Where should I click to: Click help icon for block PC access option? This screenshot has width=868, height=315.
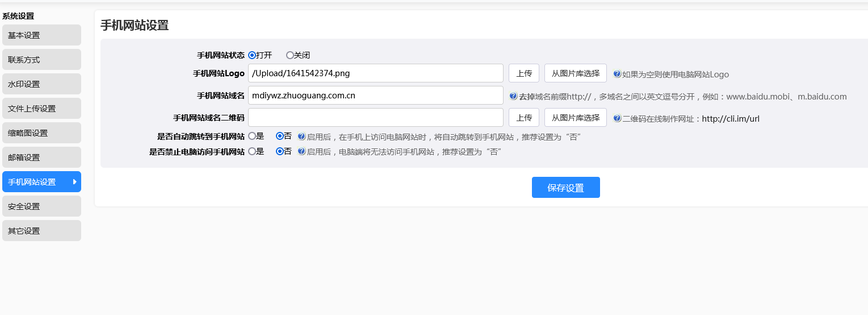point(301,151)
